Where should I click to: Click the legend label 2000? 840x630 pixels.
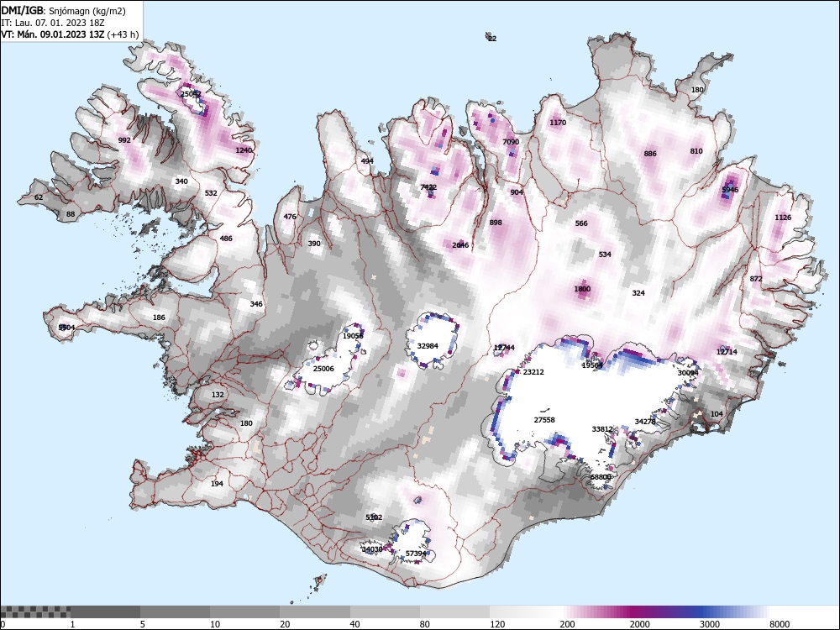point(639,624)
